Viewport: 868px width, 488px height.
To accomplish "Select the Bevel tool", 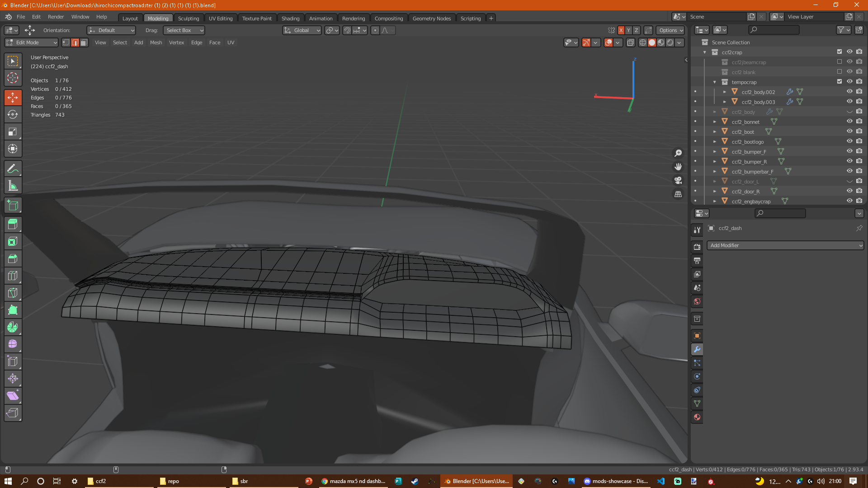I will point(13,259).
